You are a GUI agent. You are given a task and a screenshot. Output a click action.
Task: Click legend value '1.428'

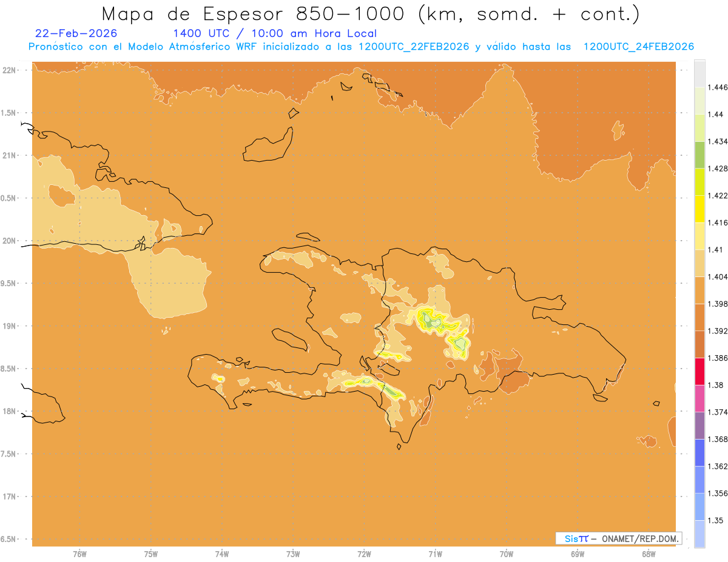(x=717, y=169)
